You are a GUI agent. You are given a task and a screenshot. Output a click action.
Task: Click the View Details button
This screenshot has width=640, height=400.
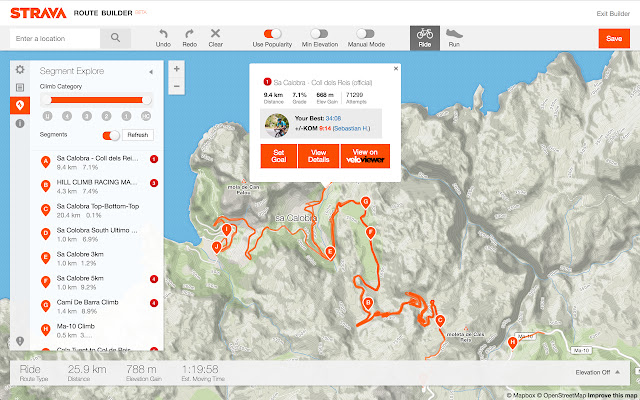point(318,156)
